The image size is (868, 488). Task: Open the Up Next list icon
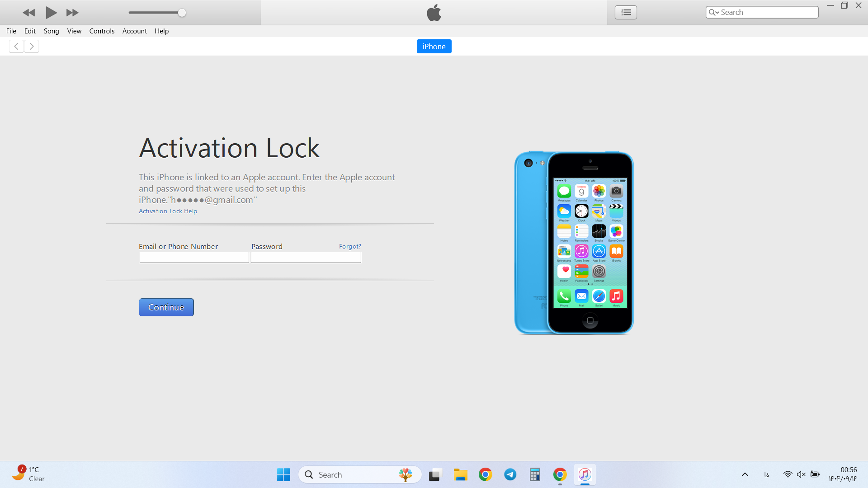tap(626, 12)
